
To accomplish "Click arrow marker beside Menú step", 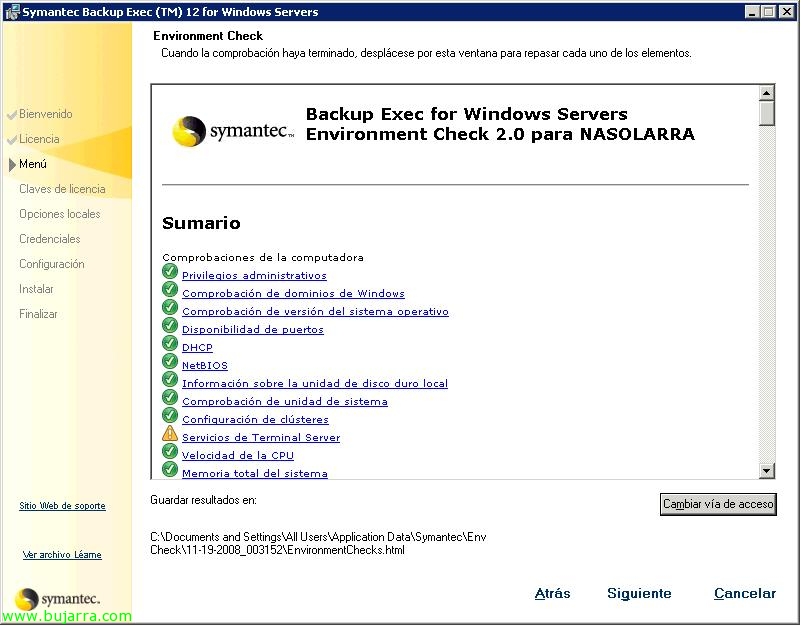I will pyautogui.click(x=12, y=165).
